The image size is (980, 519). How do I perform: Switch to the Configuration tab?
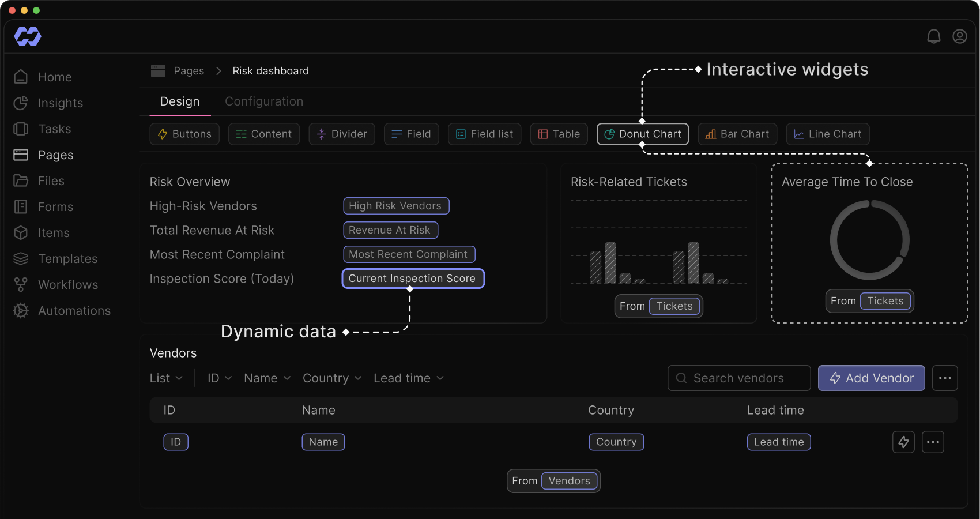click(263, 101)
